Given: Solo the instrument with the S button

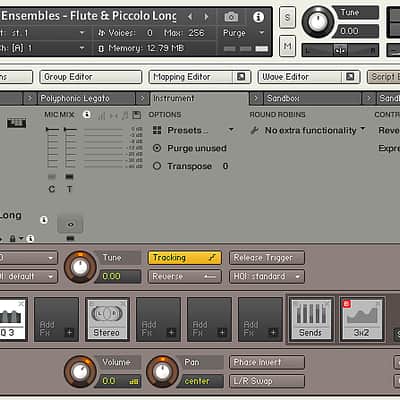Looking at the screenshot, I should tap(287, 17).
